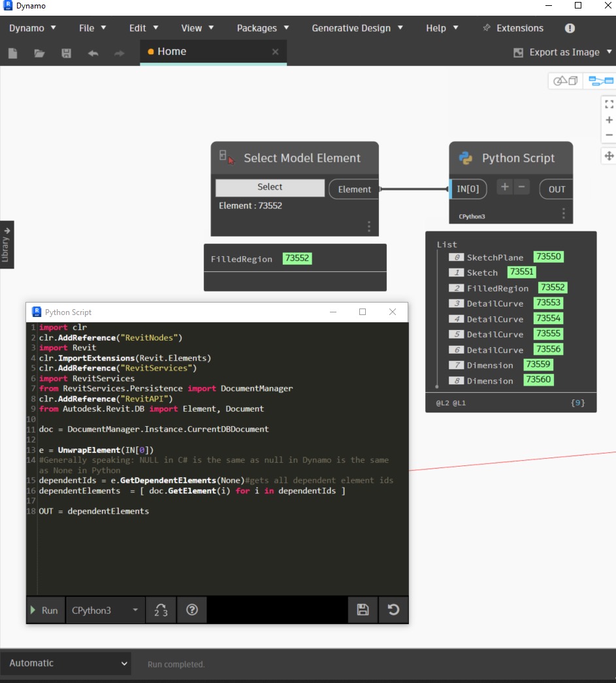Revert script changes with the reset icon
The height and width of the screenshot is (683, 616).
click(392, 609)
